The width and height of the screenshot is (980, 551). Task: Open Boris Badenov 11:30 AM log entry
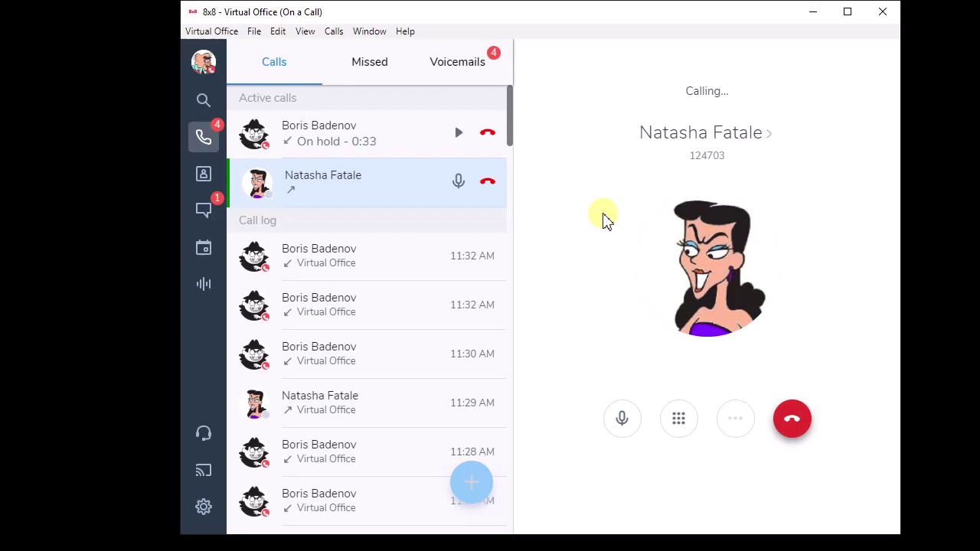point(367,354)
